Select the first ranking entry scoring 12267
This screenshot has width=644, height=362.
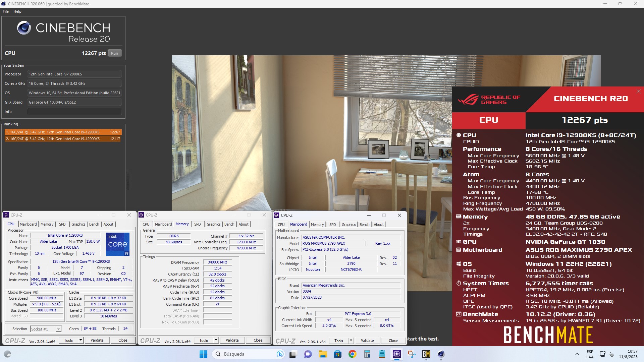[63, 132]
